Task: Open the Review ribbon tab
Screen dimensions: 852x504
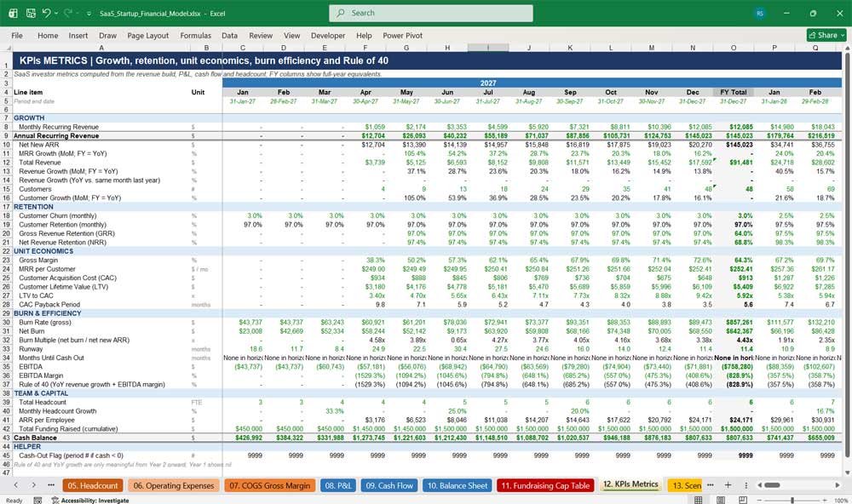Action: pos(261,35)
